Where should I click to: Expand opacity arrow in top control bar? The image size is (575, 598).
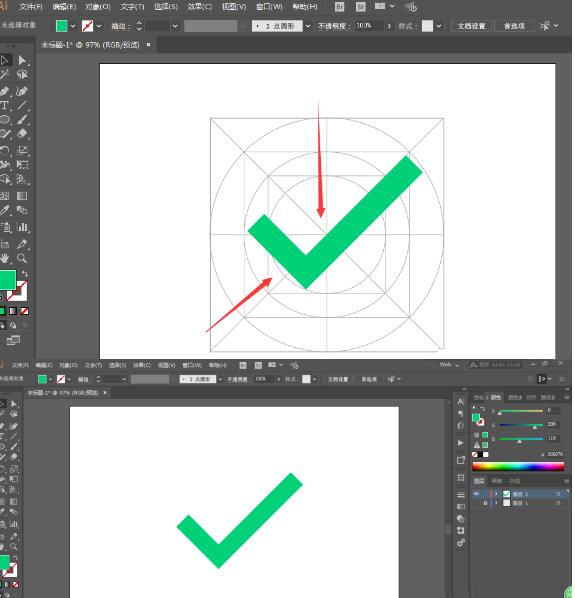389,26
